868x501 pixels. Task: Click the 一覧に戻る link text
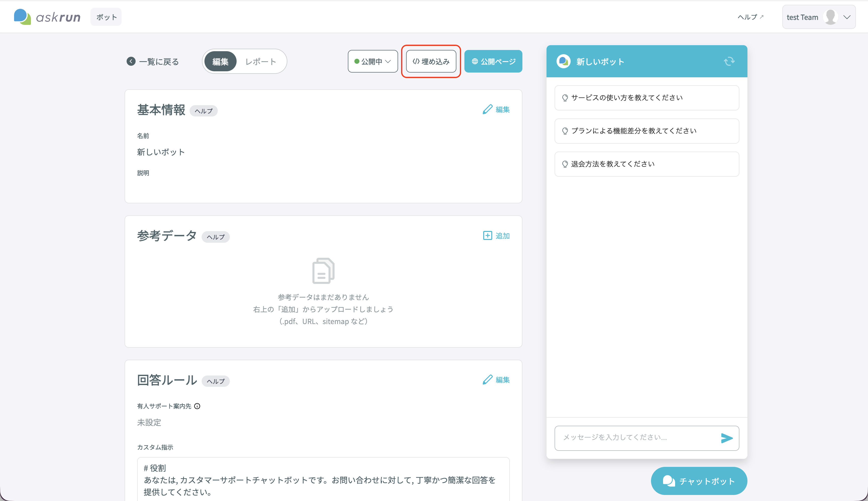coord(159,61)
